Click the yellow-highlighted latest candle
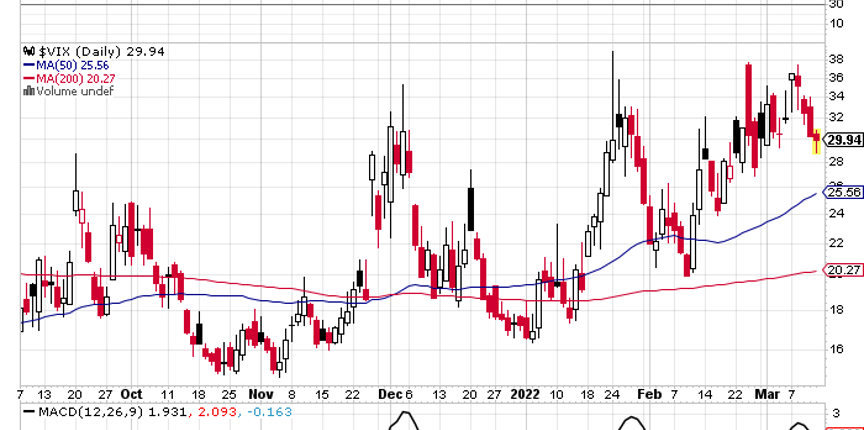 tap(816, 142)
